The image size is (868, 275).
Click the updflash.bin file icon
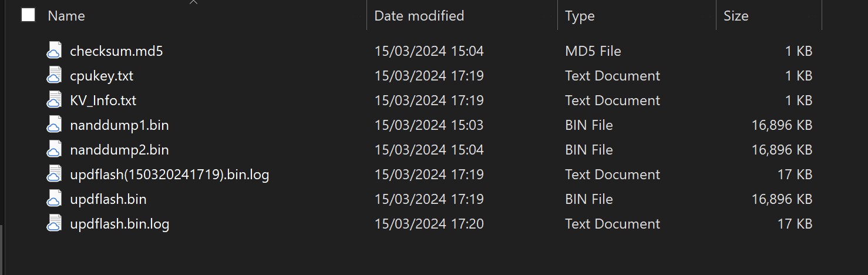(x=54, y=199)
